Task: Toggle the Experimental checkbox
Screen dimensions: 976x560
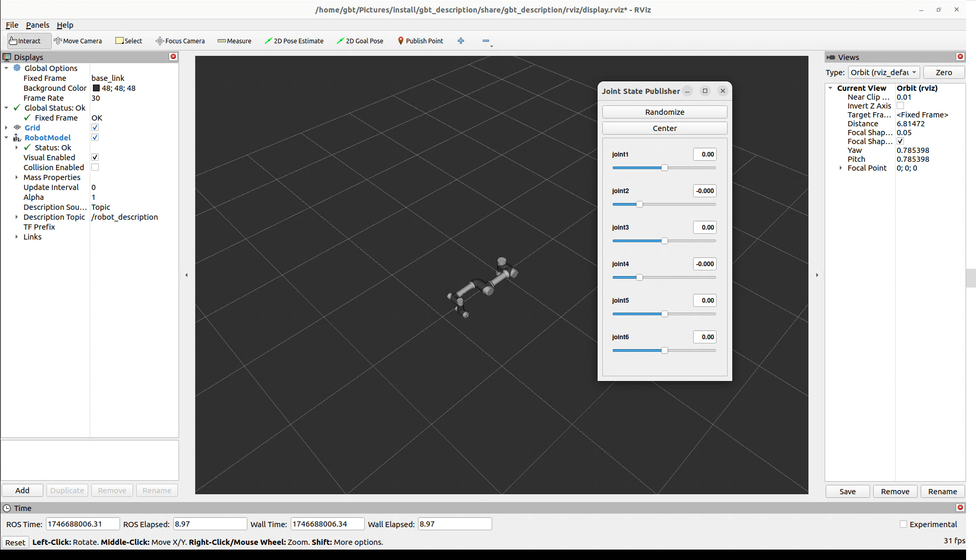Action: [x=903, y=525]
